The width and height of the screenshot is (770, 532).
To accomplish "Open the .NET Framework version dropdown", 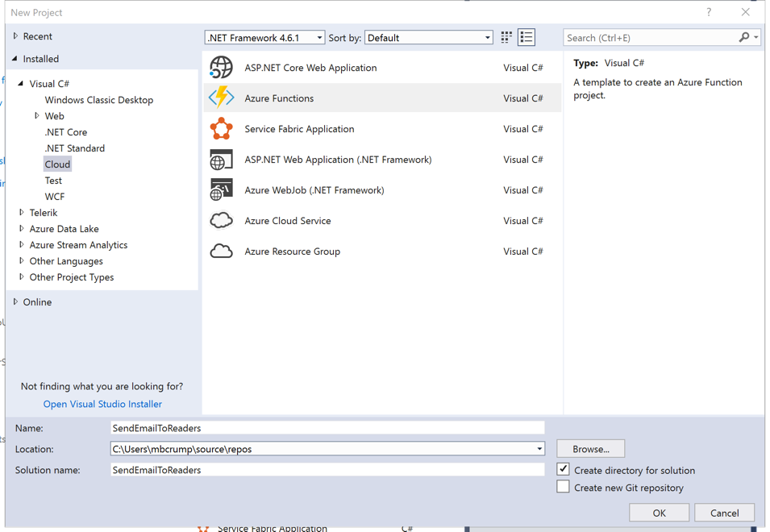I will (264, 38).
